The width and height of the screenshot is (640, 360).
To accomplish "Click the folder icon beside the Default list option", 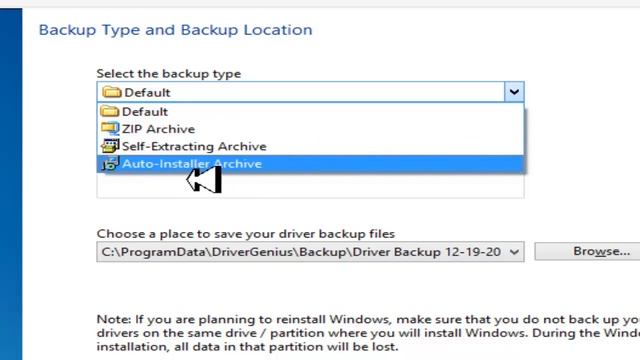I will point(109,111).
